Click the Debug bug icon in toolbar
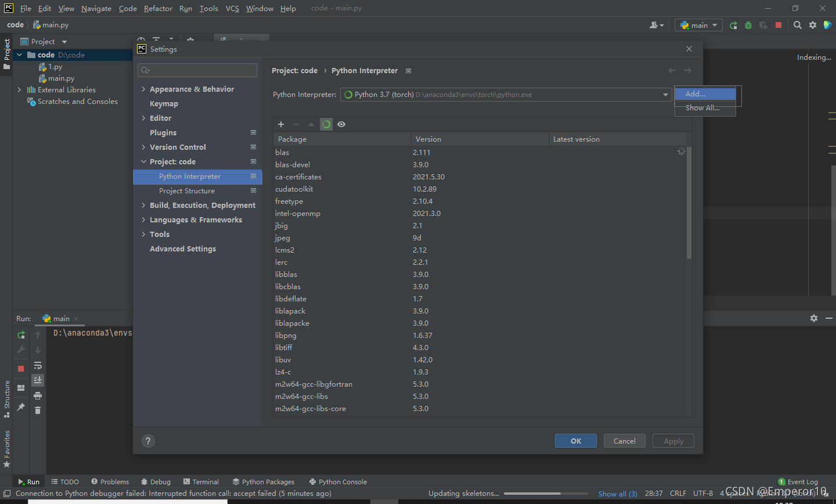 click(x=748, y=25)
